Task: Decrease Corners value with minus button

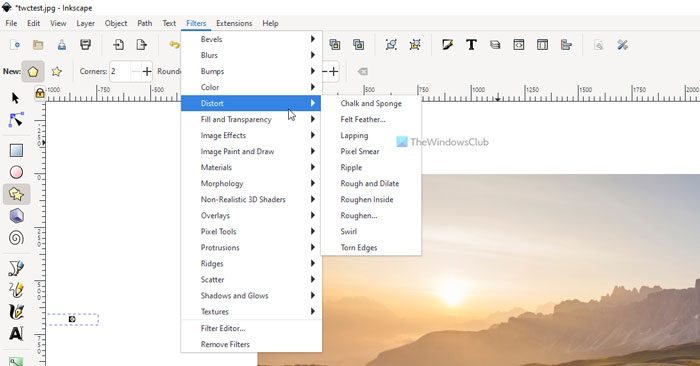Action: pyautogui.click(x=135, y=71)
